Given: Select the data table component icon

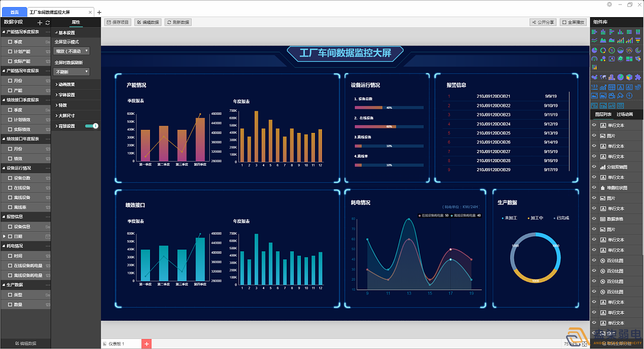Looking at the screenshot, I should pyautogui.click(x=612, y=87).
